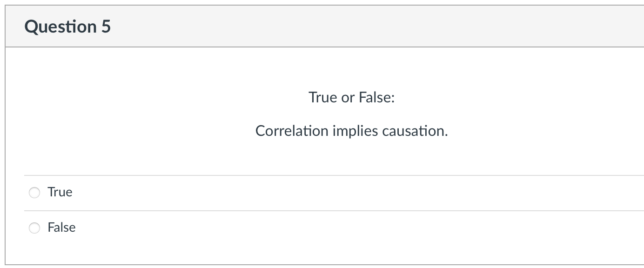The height and width of the screenshot is (268, 644).
Task: Click the empty circle beside True
Action: point(34,192)
